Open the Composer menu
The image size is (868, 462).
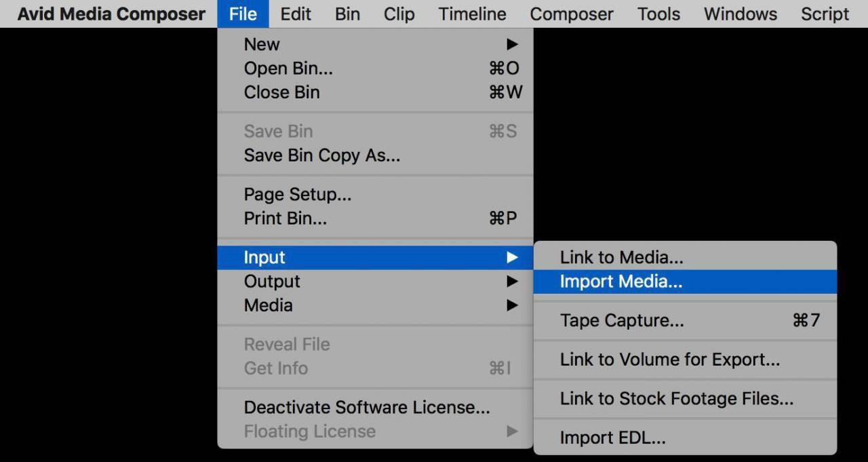coord(572,14)
